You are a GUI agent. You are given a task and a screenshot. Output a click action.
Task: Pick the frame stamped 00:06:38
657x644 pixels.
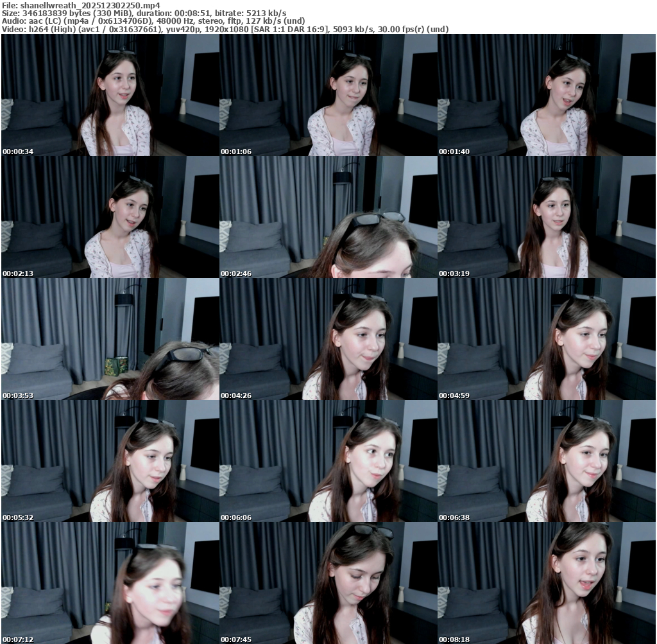coord(547,461)
